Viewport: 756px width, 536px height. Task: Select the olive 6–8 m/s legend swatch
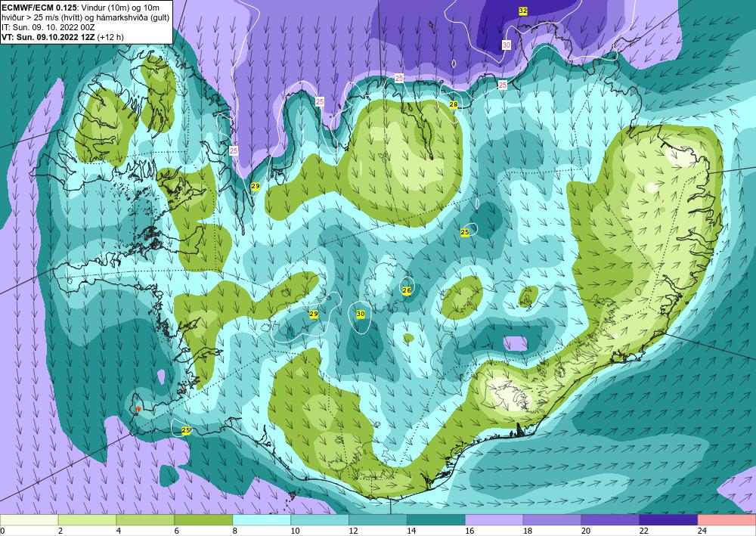pos(203,520)
